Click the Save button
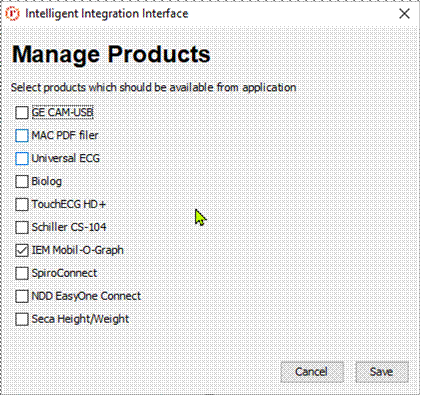 [x=382, y=372]
